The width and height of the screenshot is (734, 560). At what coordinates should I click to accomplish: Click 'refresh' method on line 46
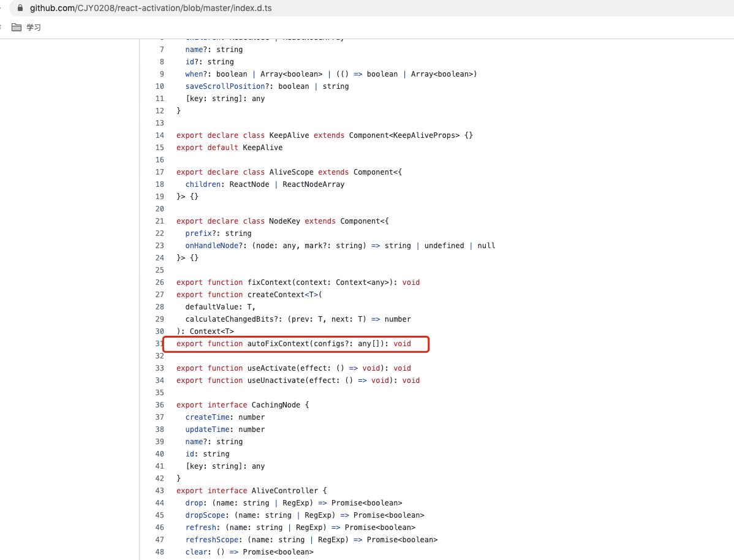(201, 528)
